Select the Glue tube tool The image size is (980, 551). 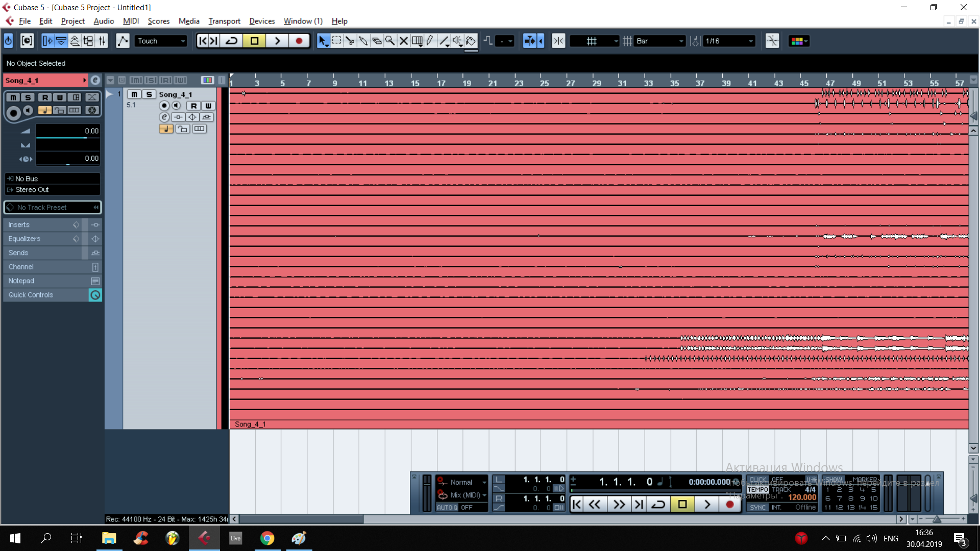click(363, 41)
